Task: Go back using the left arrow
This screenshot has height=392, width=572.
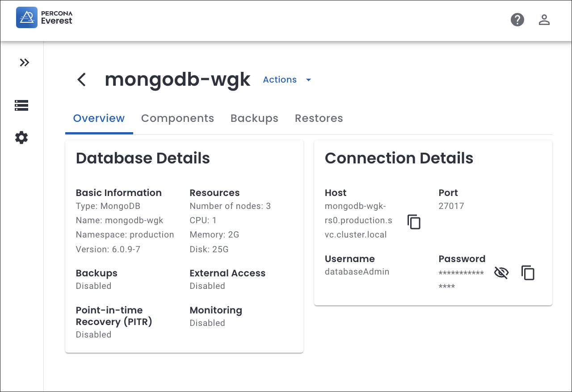Action: (81, 80)
